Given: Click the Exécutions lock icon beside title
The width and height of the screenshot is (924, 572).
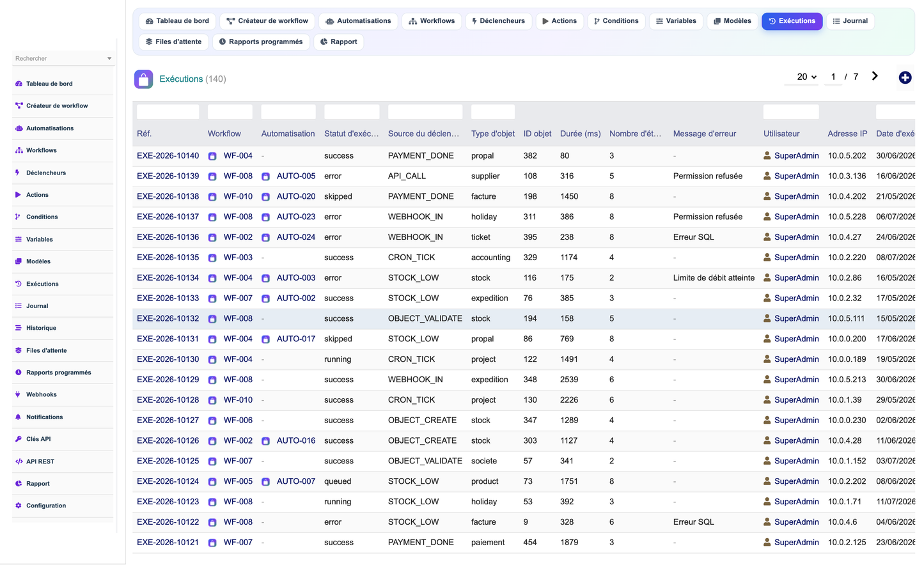Looking at the screenshot, I should tap(144, 79).
